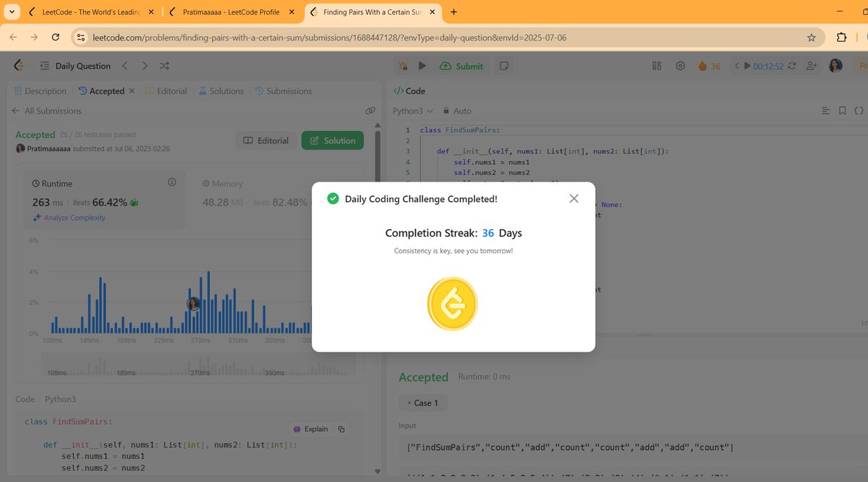The width and height of the screenshot is (868, 482).
Task: Switch to the Submissions tab
Action: (289, 90)
